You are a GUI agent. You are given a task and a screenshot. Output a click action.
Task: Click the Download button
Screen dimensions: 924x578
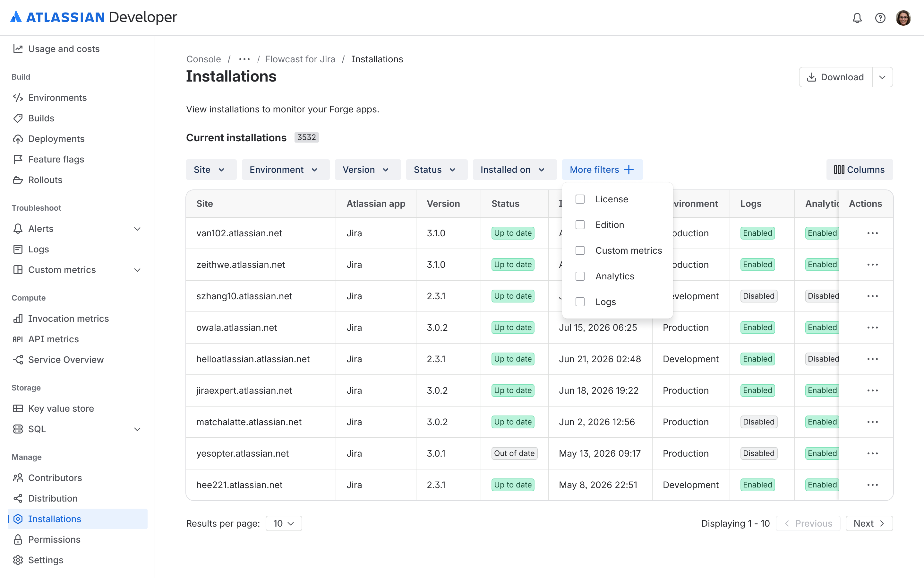835,77
